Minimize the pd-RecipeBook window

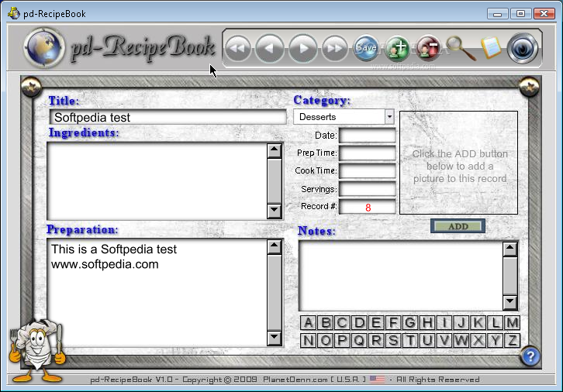[498, 14]
